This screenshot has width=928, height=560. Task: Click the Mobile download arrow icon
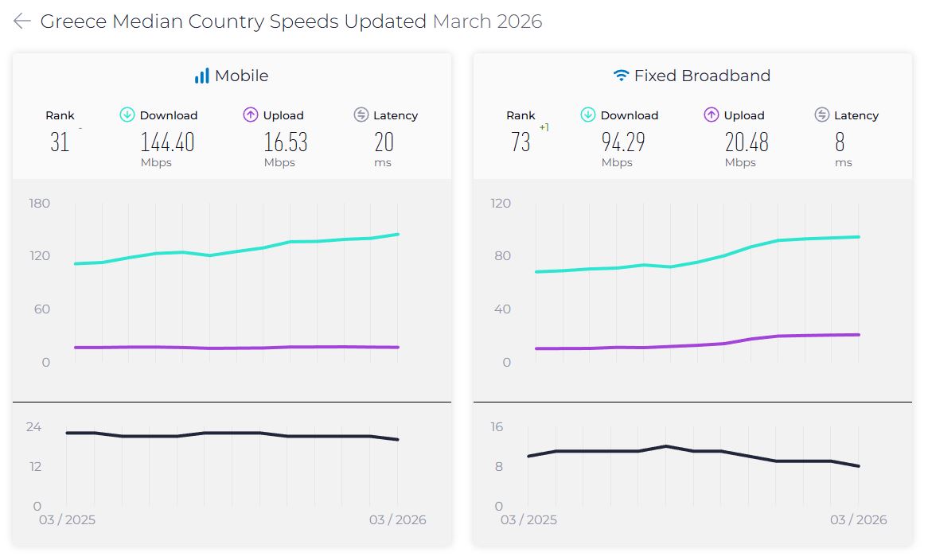127,115
